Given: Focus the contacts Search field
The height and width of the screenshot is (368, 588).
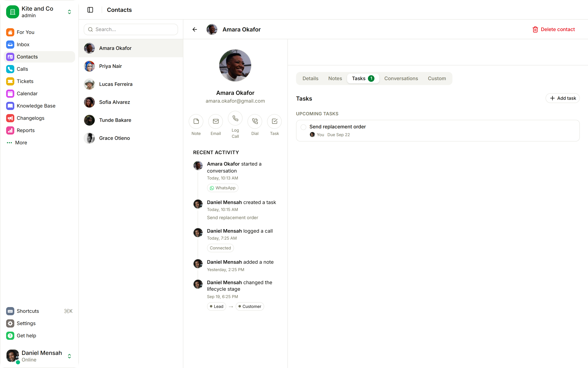Looking at the screenshot, I should click(131, 29).
